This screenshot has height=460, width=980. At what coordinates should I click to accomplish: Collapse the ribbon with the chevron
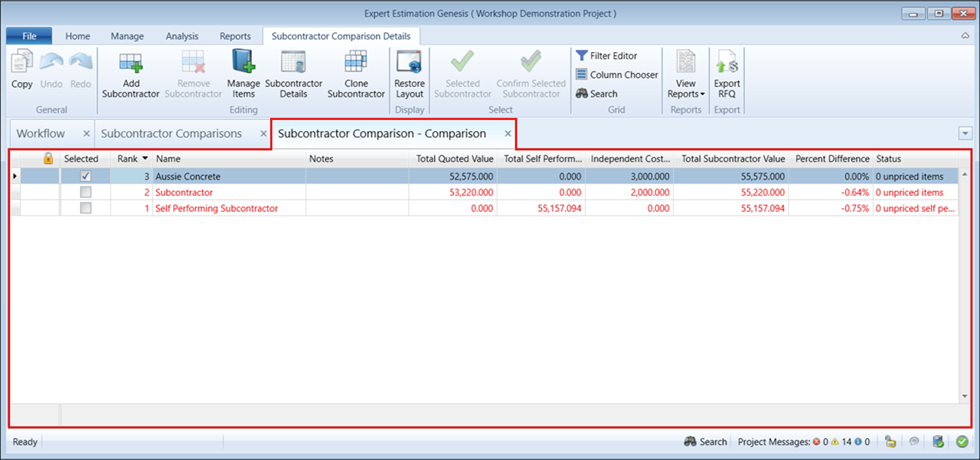pos(965,36)
